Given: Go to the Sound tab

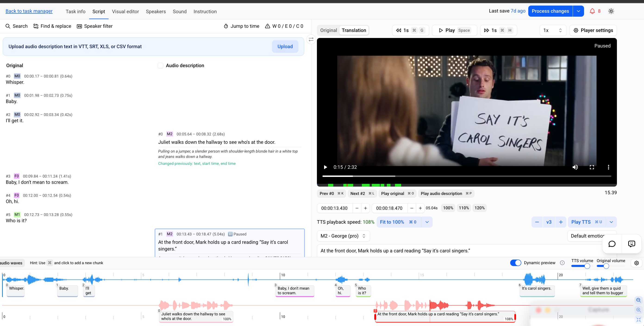Looking at the screenshot, I should [x=179, y=12].
